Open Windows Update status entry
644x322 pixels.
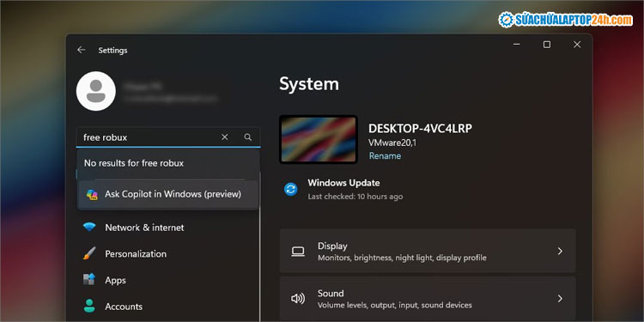click(344, 190)
